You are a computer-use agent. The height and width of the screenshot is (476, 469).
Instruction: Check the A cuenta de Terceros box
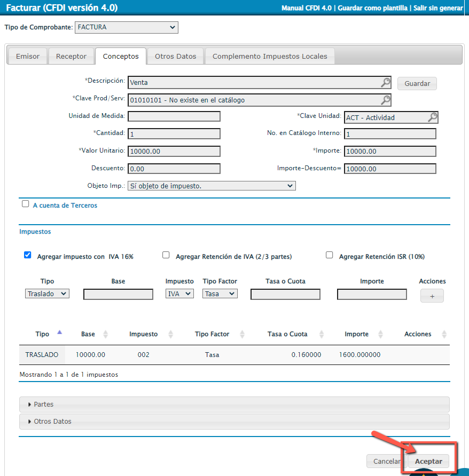(25, 204)
